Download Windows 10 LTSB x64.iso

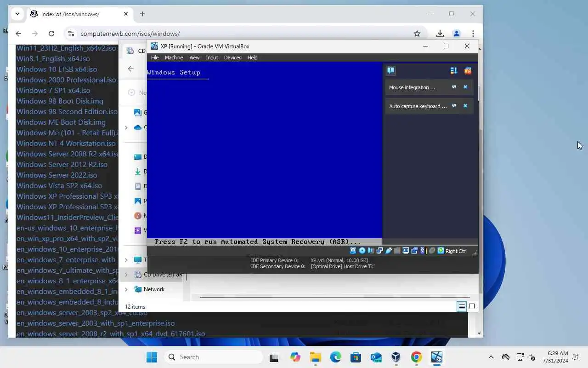tap(57, 69)
